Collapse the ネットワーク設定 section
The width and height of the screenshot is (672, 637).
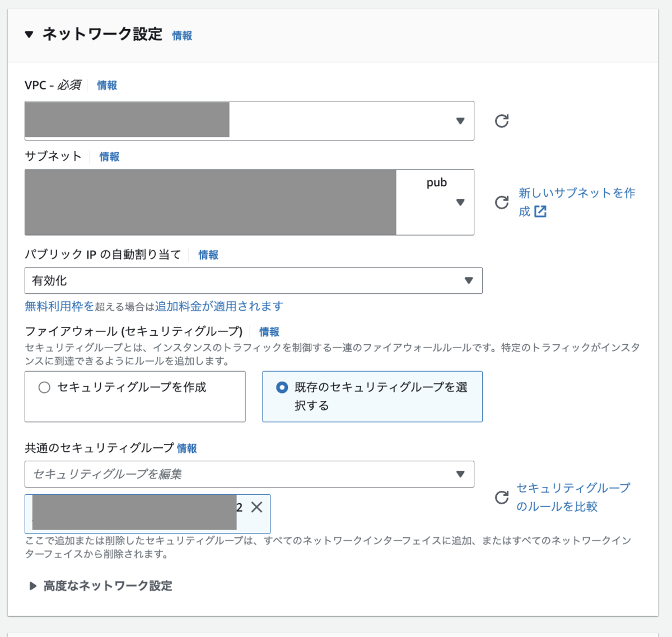[x=29, y=35]
